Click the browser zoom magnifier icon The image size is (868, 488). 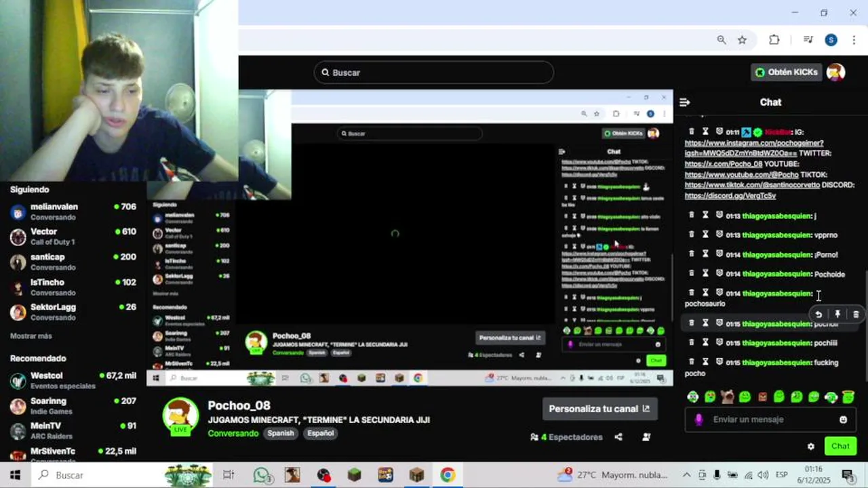(722, 40)
